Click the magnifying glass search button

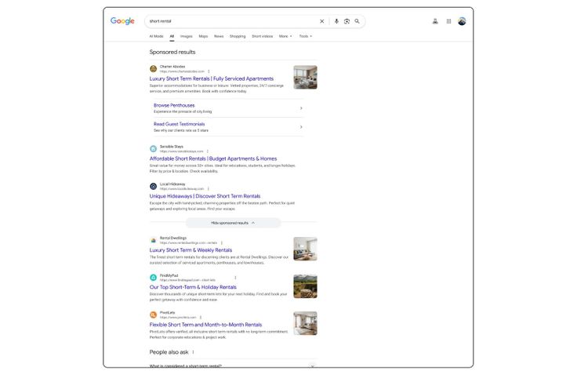pyautogui.click(x=357, y=21)
